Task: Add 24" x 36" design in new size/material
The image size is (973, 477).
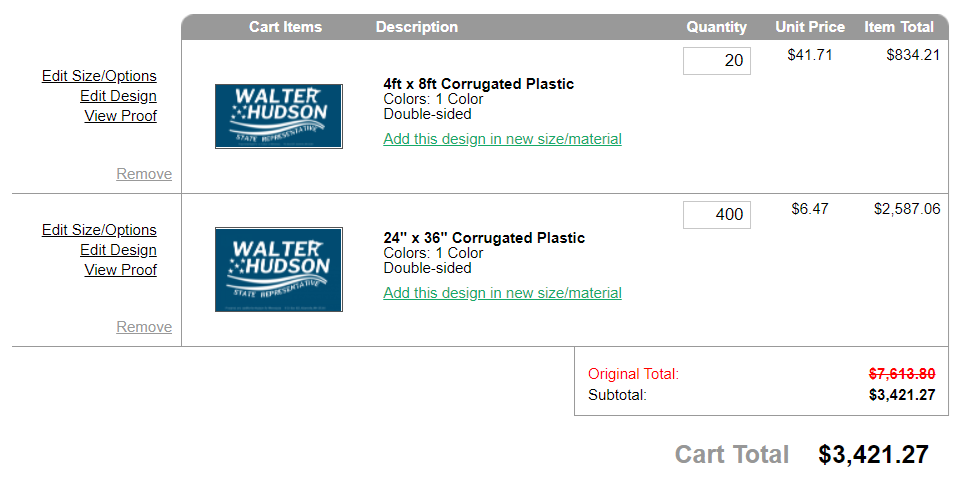Action: coord(503,293)
